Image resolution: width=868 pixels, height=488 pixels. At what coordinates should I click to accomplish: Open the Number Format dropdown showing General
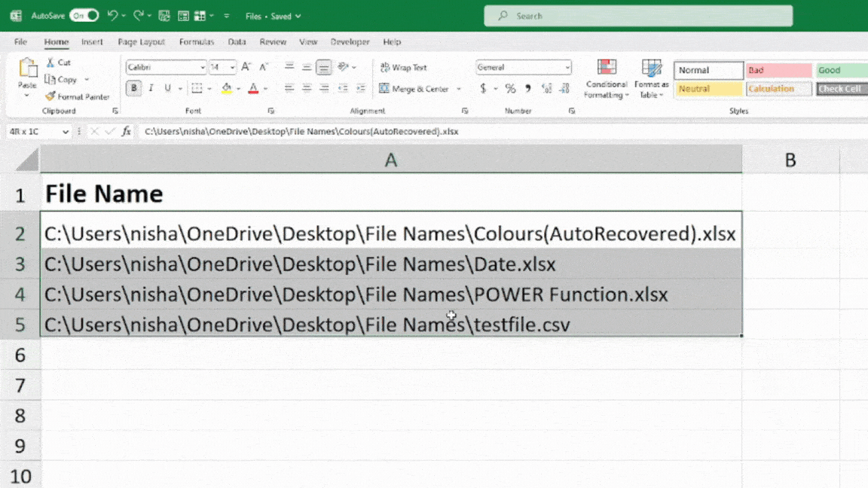(x=524, y=66)
